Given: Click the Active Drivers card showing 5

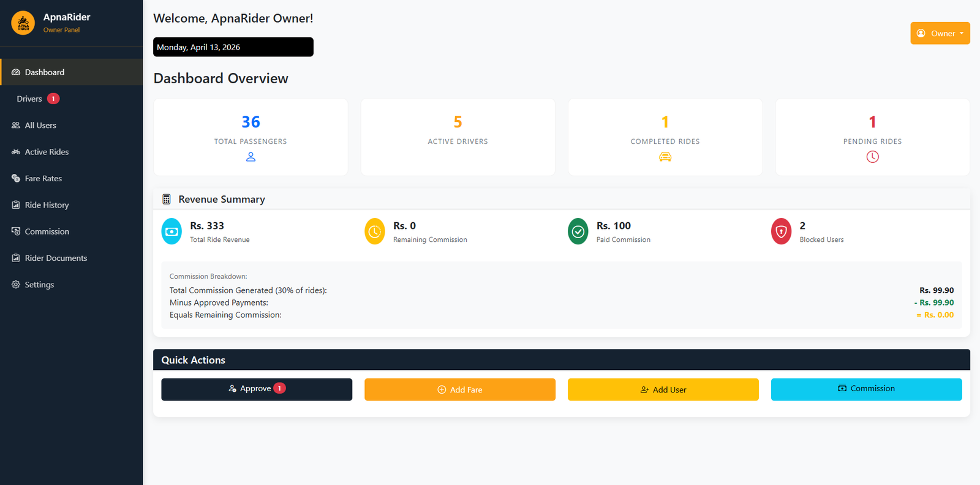Looking at the screenshot, I should 458,137.
